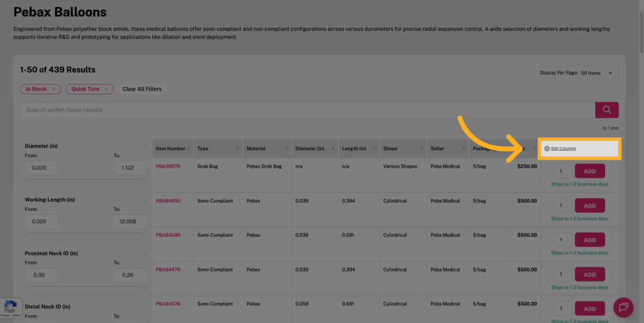Add PBA84576 to cart
Image resolution: width=644 pixels, height=323 pixels.
coord(590,309)
